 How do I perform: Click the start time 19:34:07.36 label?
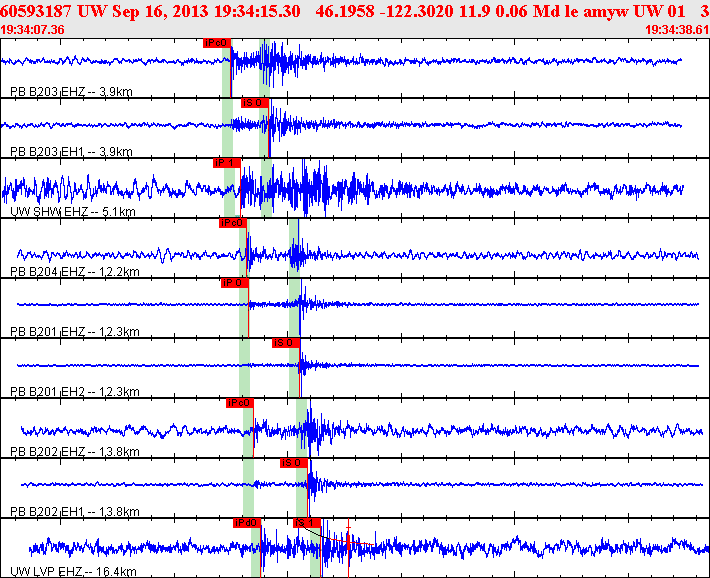point(32,30)
